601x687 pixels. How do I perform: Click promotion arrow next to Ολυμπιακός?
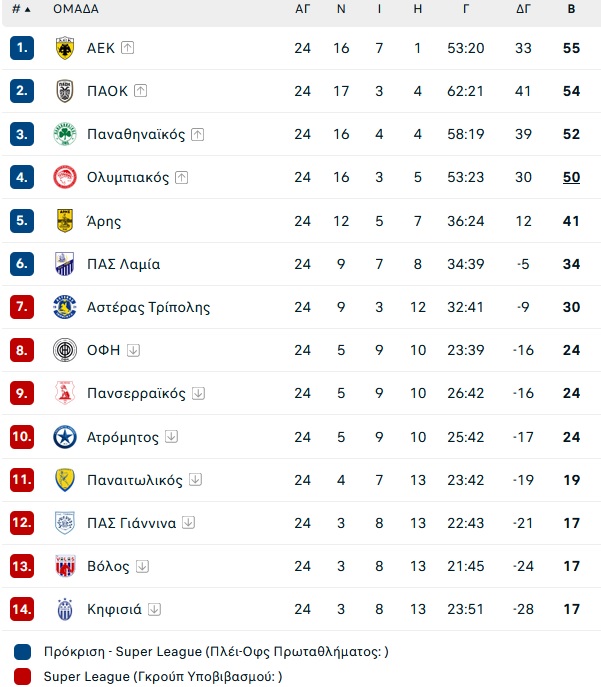coord(181,177)
